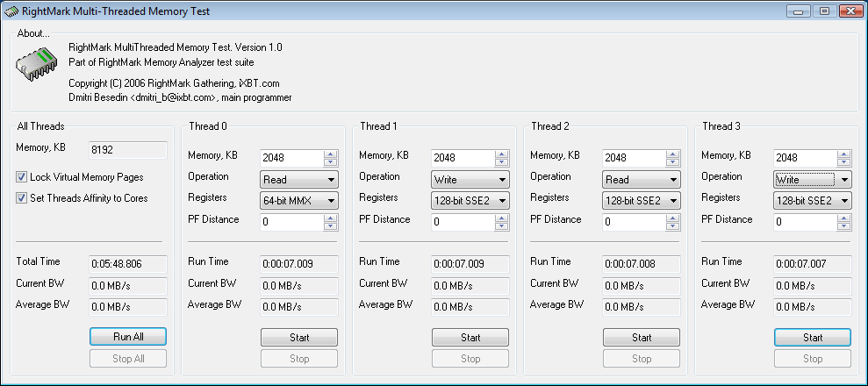Increase Thread 0 Memory KB with up arrow
The height and width of the screenshot is (386, 868).
[x=331, y=154]
